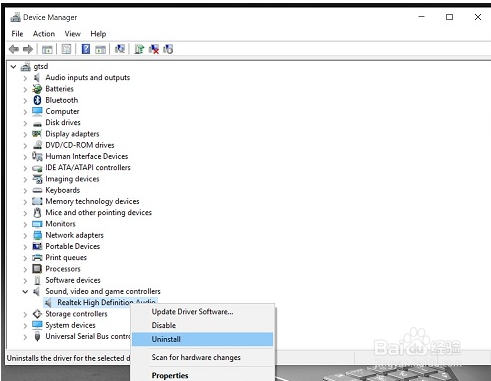
Task: Click the Network adapters category icon
Action: point(37,235)
